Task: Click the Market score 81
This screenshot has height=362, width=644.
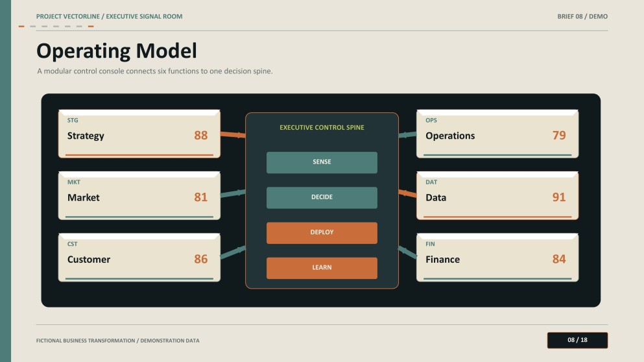Action: pyautogui.click(x=201, y=197)
